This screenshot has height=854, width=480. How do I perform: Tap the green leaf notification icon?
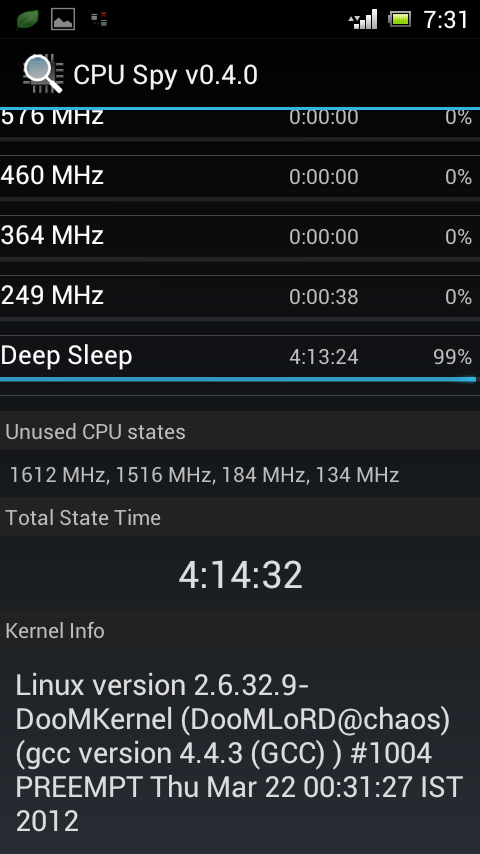pos(27,20)
